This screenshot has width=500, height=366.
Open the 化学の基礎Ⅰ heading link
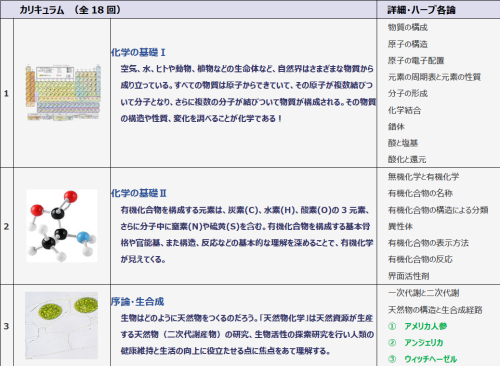point(138,52)
